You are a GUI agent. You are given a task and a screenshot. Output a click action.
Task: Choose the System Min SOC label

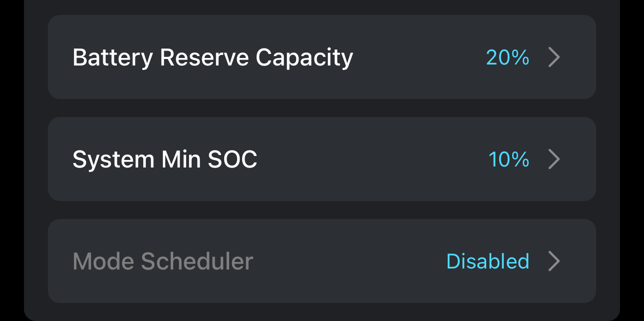pyautogui.click(x=165, y=159)
